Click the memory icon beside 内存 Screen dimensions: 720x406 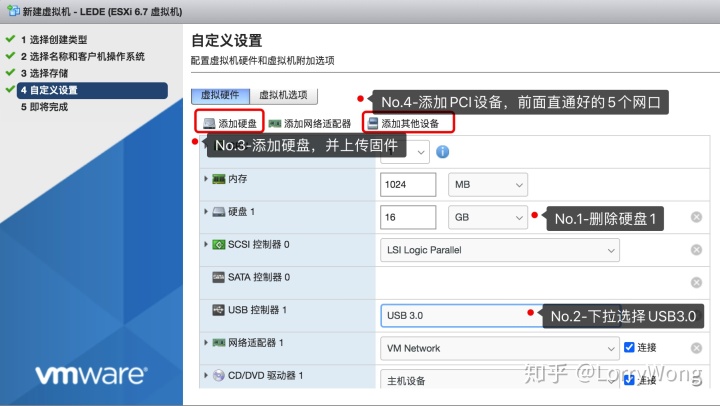219,179
